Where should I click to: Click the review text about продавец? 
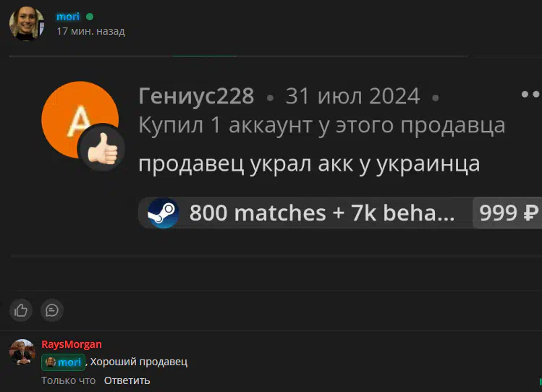309,163
